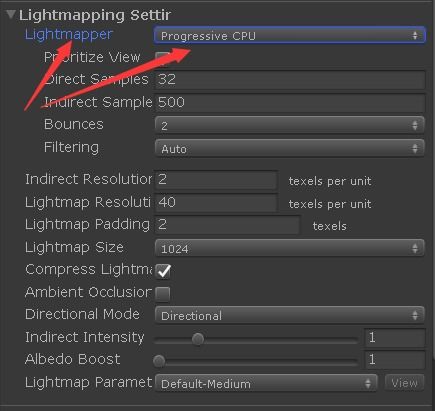This screenshot has width=435, height=411.
Task: Click the Albedo Boost value field
Action: 395,360
